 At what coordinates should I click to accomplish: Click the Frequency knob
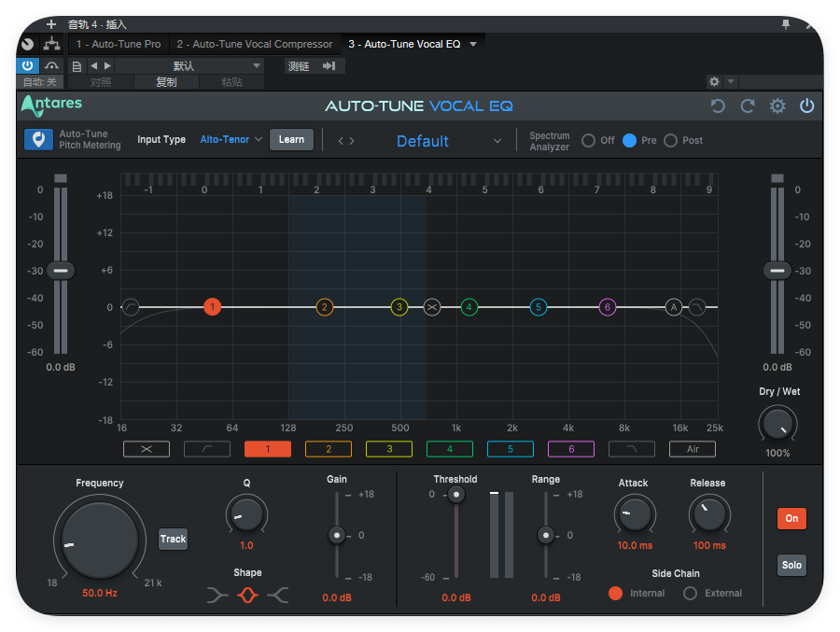click(100, 541)
